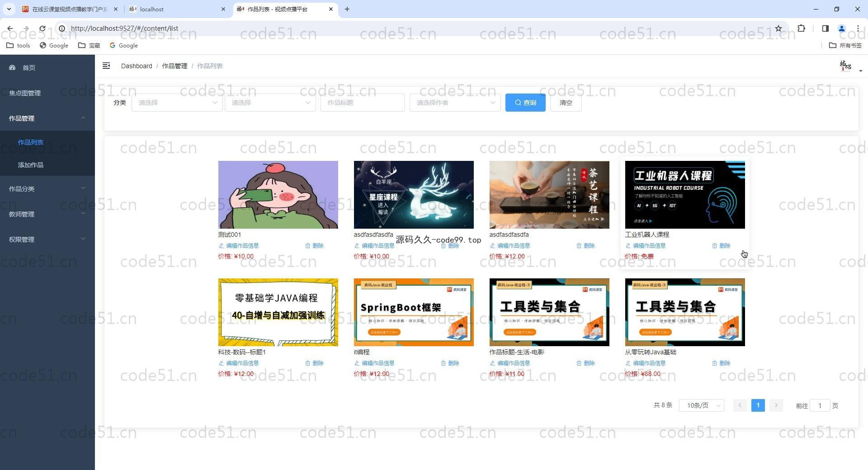This screenshot has width=868, height=470.
Task: View site information icon in address bar
Action: (x=62, y=28)
